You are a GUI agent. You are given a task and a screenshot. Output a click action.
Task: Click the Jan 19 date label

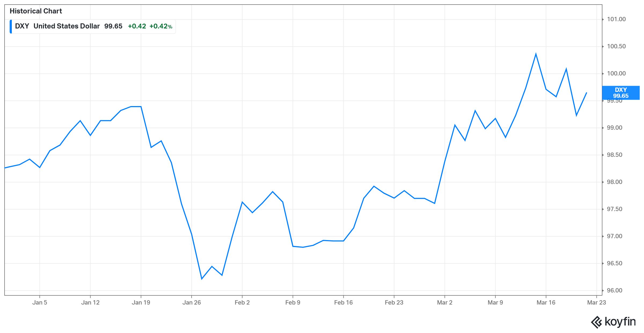click(141, 303)
